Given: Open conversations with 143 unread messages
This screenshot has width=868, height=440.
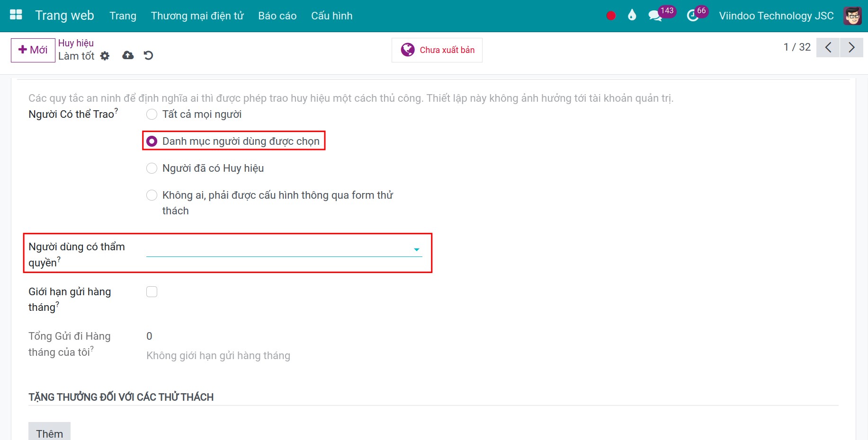Looking at the screenshot, I should coord(655,16).
